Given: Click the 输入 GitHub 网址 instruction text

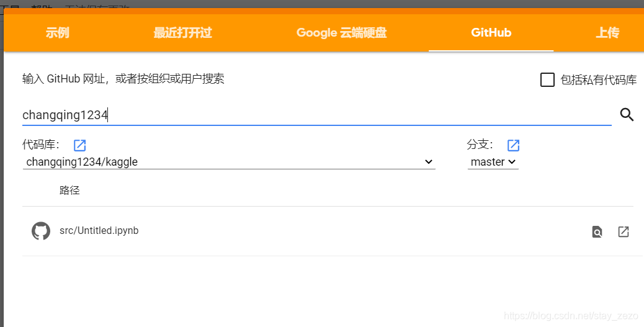Looking at the screenshot, I should tap(123, 78).
